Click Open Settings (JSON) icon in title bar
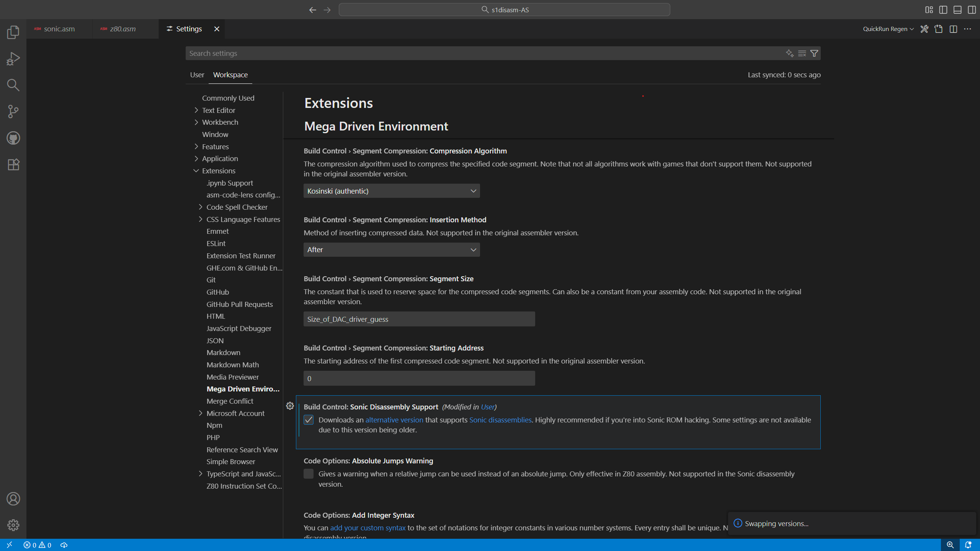The image size is (980, 551). point(938,29)
